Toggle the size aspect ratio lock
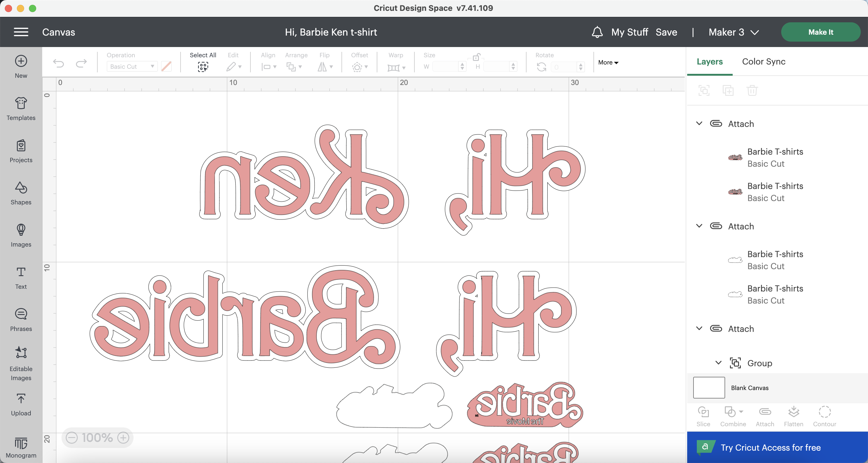The height and width of the screenshot is (463, 868). [x=476, y=57]
